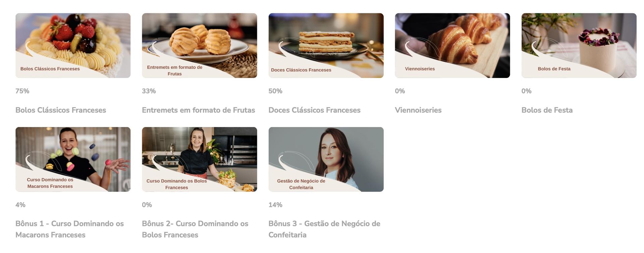The image size is (644, 253).
Task: Open Bônus 2- Curso Dominando os Bolos title
Action: point(195,229)
